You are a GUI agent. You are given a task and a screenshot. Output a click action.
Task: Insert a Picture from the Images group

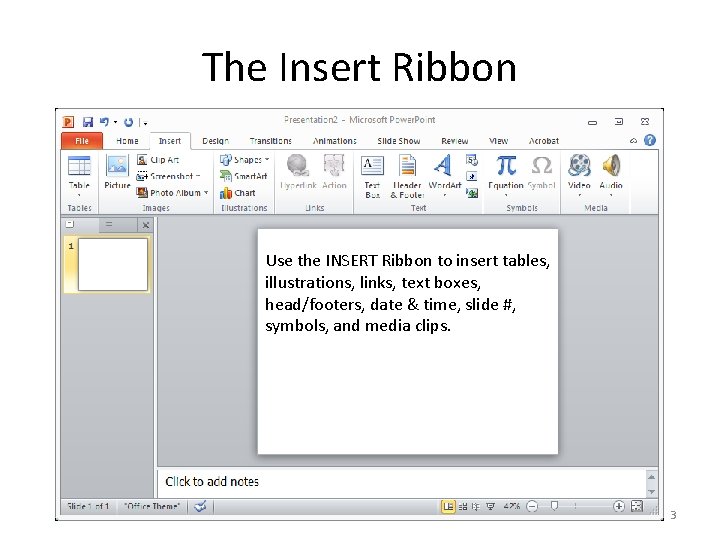click(x=117, y=172)
